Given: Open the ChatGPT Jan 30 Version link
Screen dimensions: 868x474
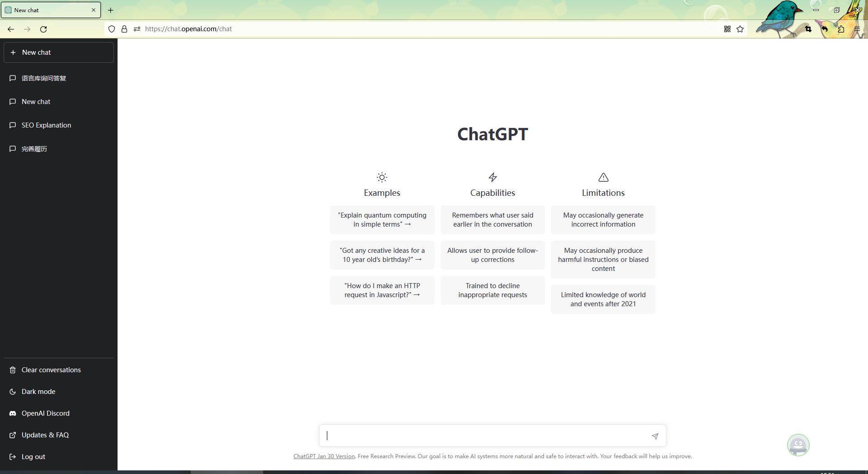Looking at the screenshot, I should click(x=324, y=456).
